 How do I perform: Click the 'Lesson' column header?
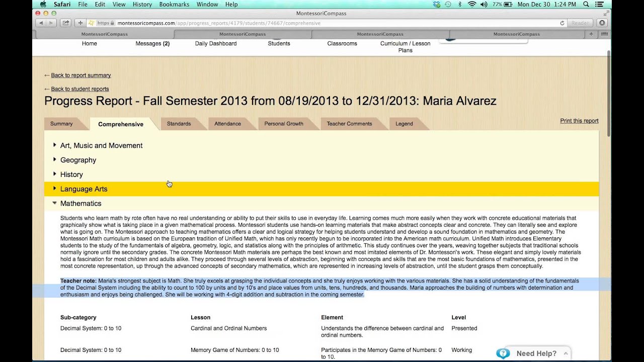tap(200, 318)
